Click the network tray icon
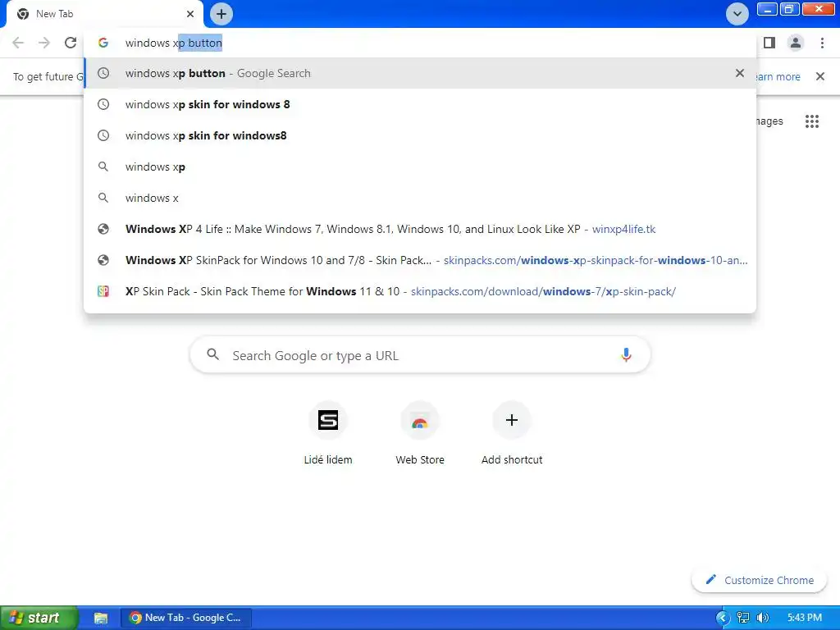The height and width of the screenshot is (630, 840). (743, 618)
